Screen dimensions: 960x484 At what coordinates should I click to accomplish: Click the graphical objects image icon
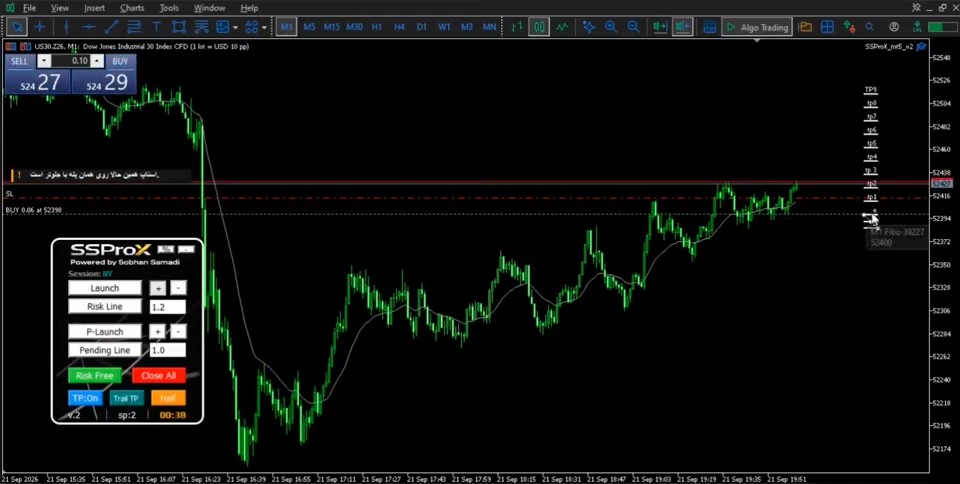click(x=222, y=27)
